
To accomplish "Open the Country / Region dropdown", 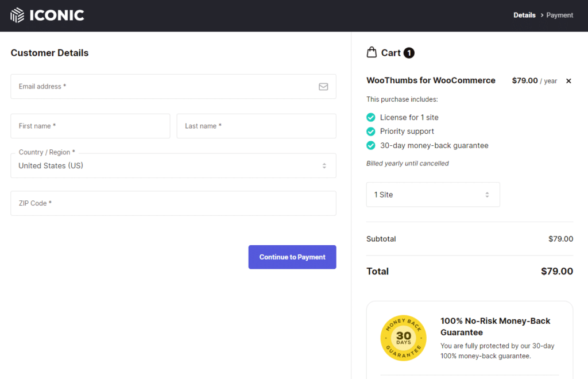I will (x=172, y=165).
